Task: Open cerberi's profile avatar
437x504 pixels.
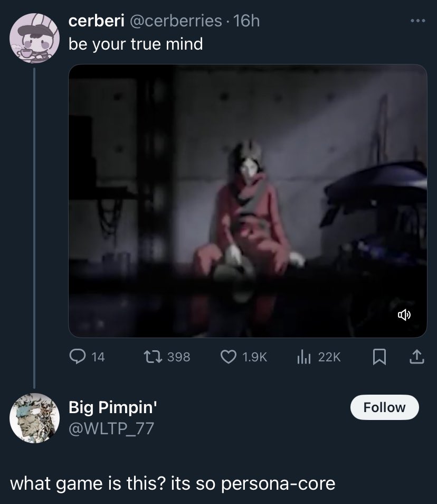Action: 34,38
